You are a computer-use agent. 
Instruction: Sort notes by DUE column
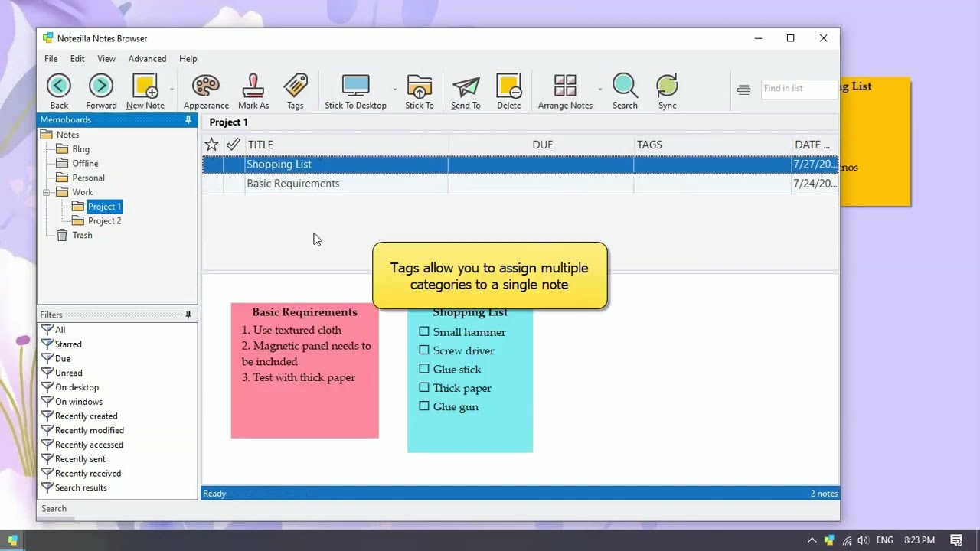542,145
